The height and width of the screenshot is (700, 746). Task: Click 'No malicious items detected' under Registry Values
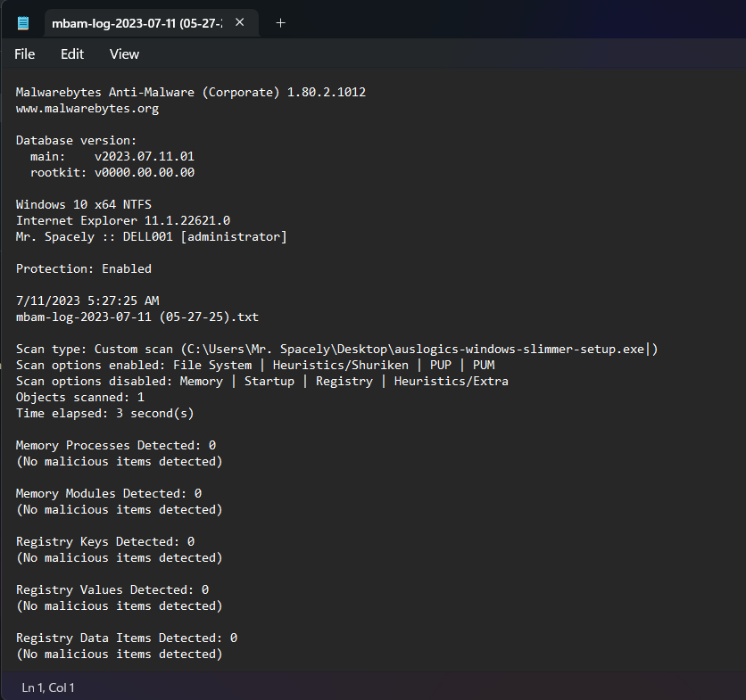[120, 605]
